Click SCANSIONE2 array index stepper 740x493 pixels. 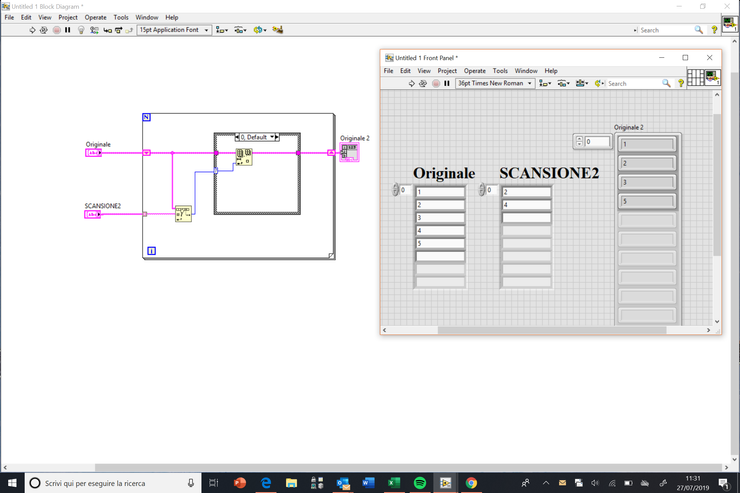point(482,190)
